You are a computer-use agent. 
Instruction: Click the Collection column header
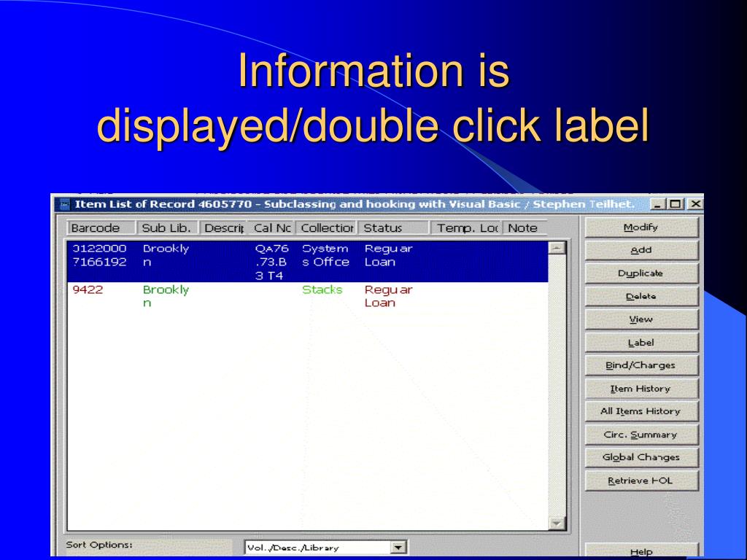(x=327, y=228)
